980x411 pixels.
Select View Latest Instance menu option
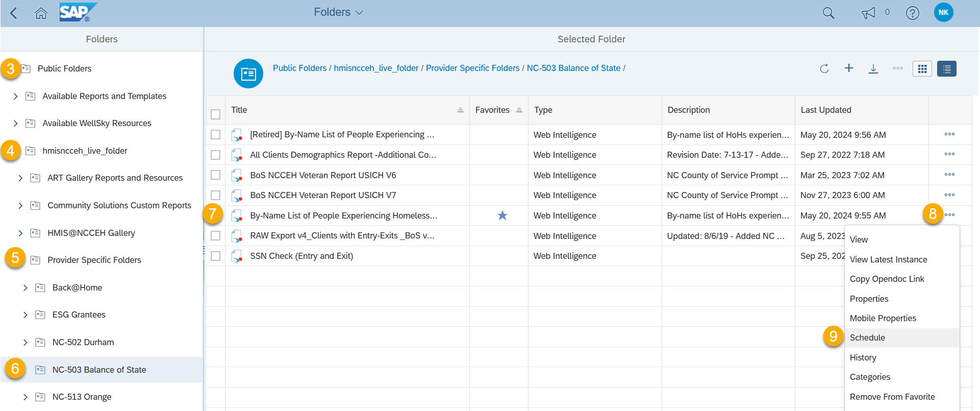888,259
